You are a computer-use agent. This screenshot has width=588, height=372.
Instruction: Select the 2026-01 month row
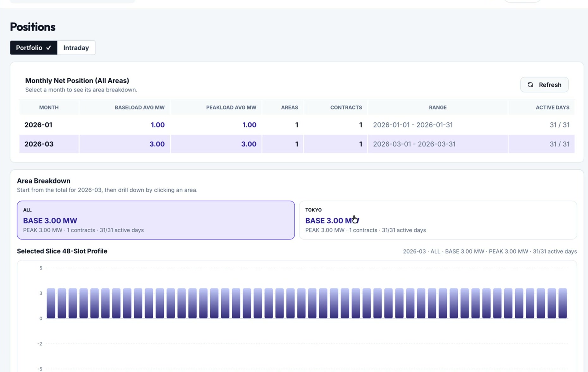126,125
